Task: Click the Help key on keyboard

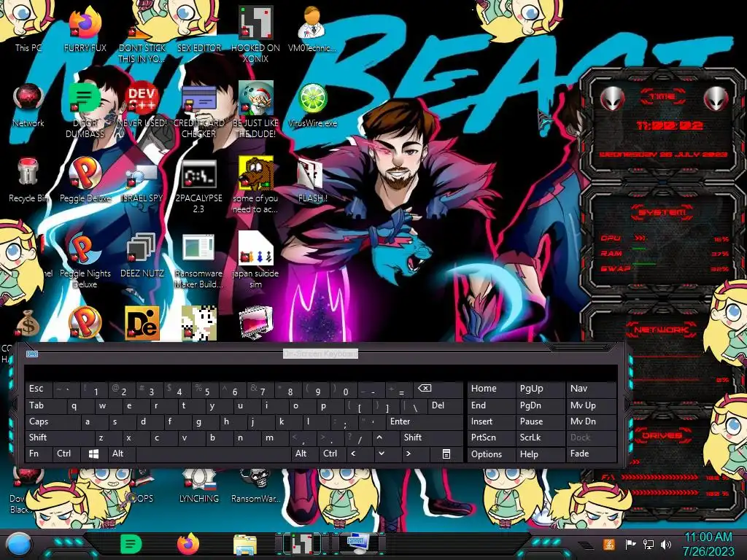Action: [x=541, y=454]
